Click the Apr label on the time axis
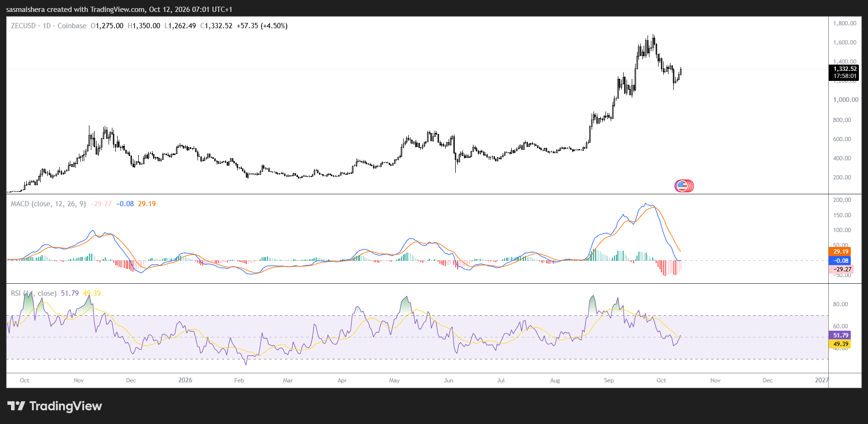 [342, 380]
